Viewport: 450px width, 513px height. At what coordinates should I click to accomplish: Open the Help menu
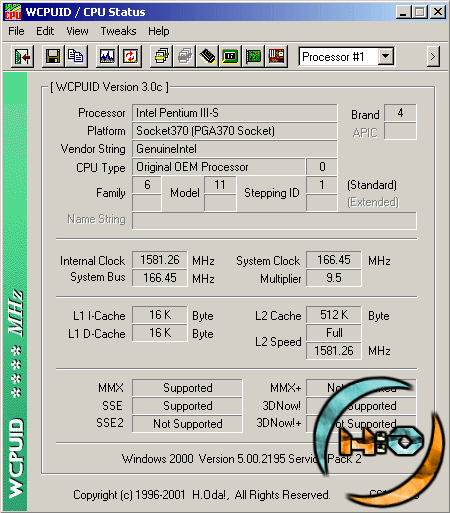coord(159,31)
